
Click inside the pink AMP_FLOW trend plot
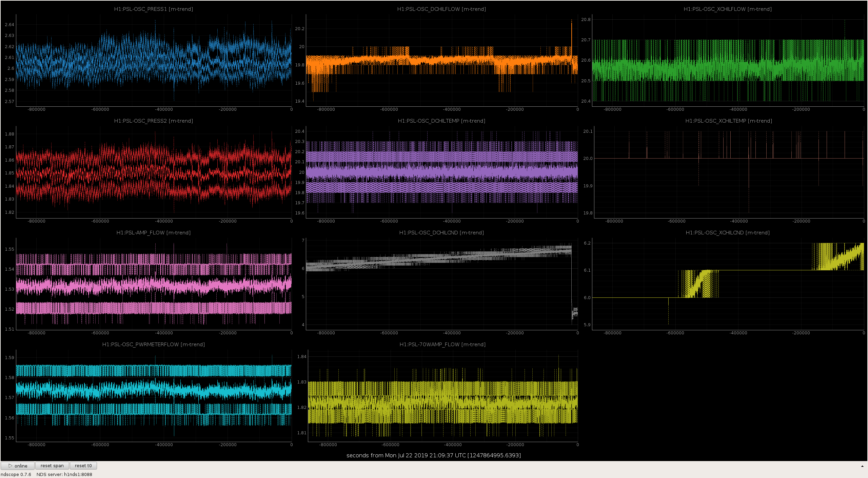[x=154, y=284]
